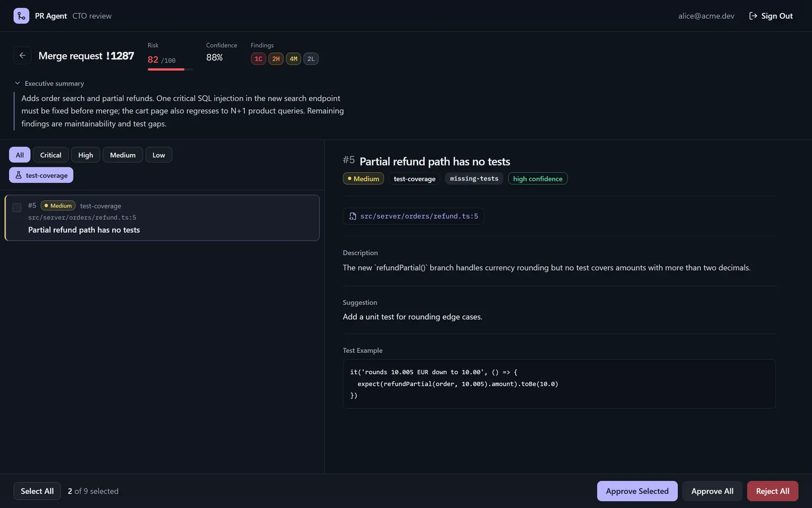Click the 4M medium findings badge
812x508 pixels.
293,59
